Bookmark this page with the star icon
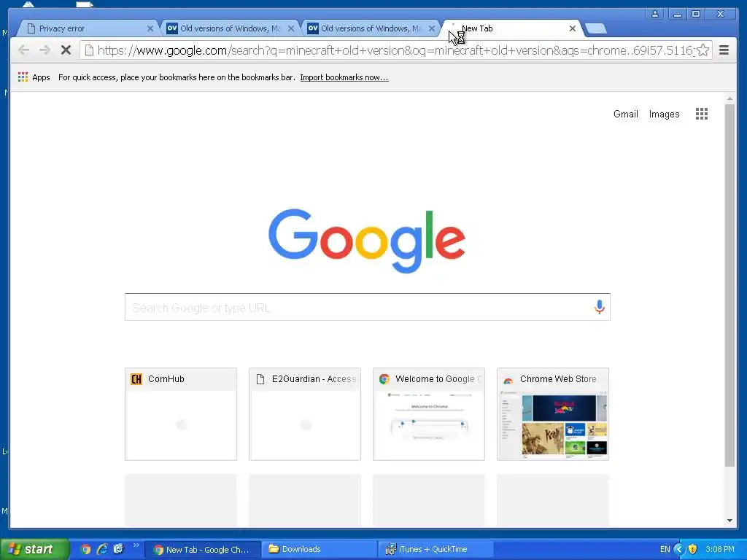The height and width of the screenshot is (560, 747). 703,50
